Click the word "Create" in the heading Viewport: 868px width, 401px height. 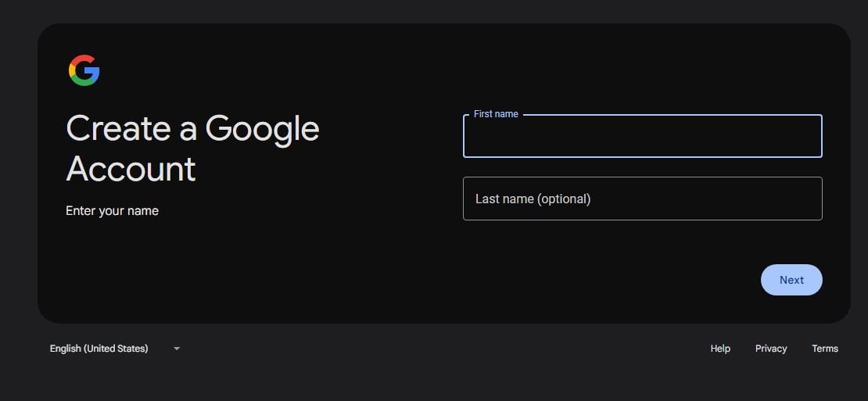(118, 128)
